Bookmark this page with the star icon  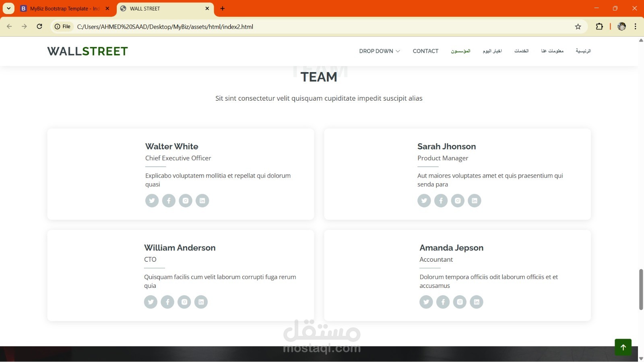click(x=578, y=27)
